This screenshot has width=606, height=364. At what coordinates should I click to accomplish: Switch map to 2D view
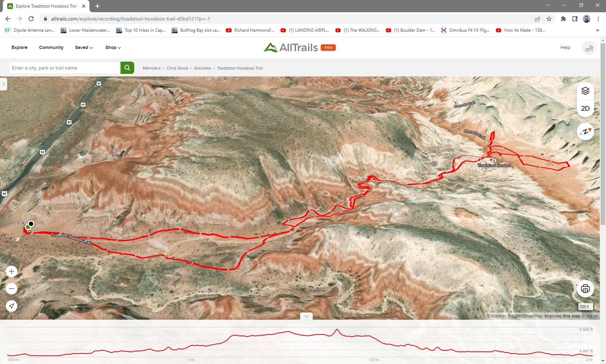click(585, 108)
